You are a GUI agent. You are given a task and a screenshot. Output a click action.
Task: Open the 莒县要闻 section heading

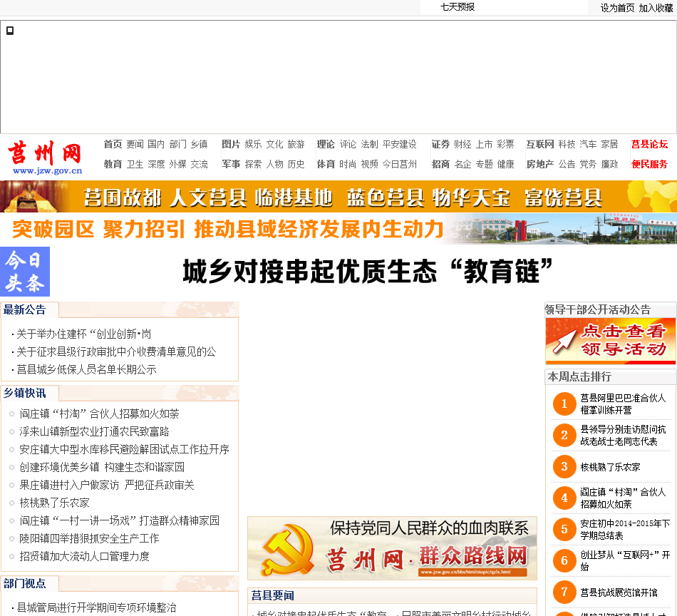click(272, 596)
